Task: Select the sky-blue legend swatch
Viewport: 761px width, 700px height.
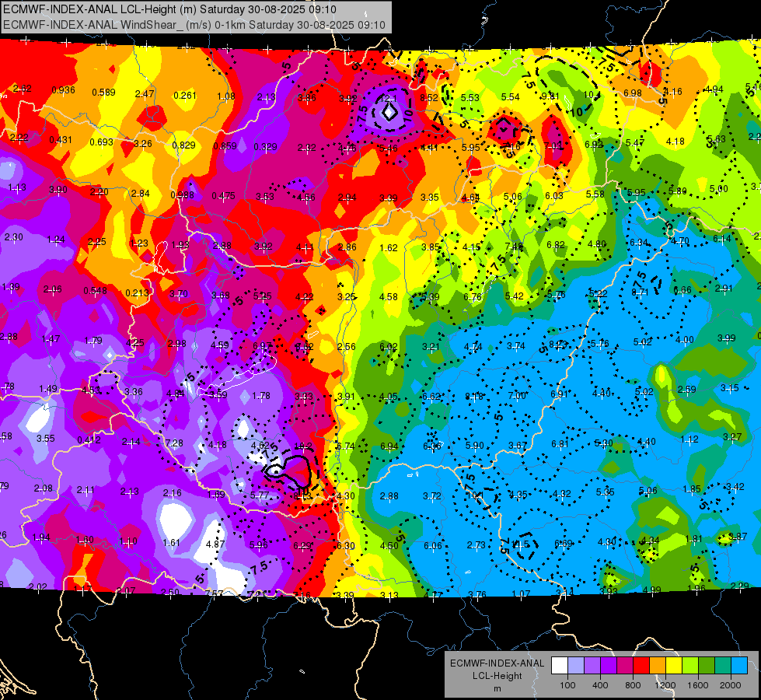Action: [740, 666]
